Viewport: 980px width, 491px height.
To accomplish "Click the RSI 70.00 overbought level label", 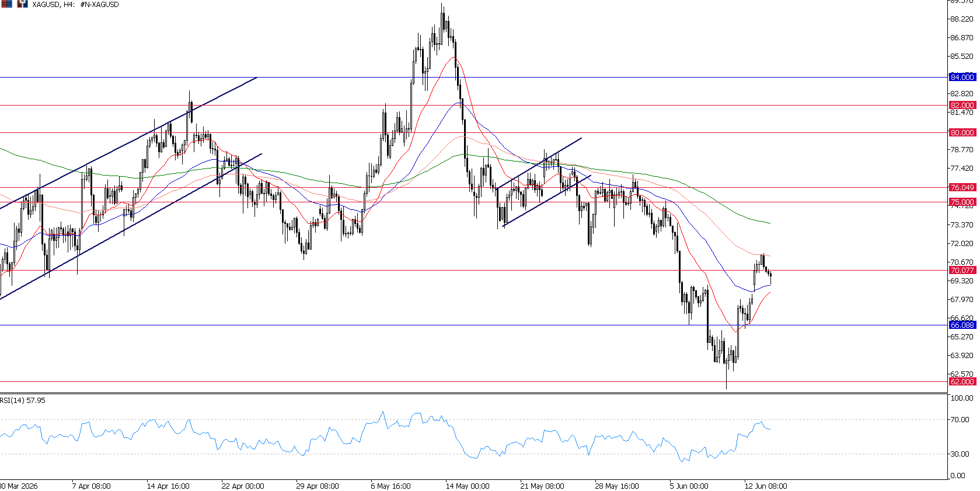I will pos(960,419).
